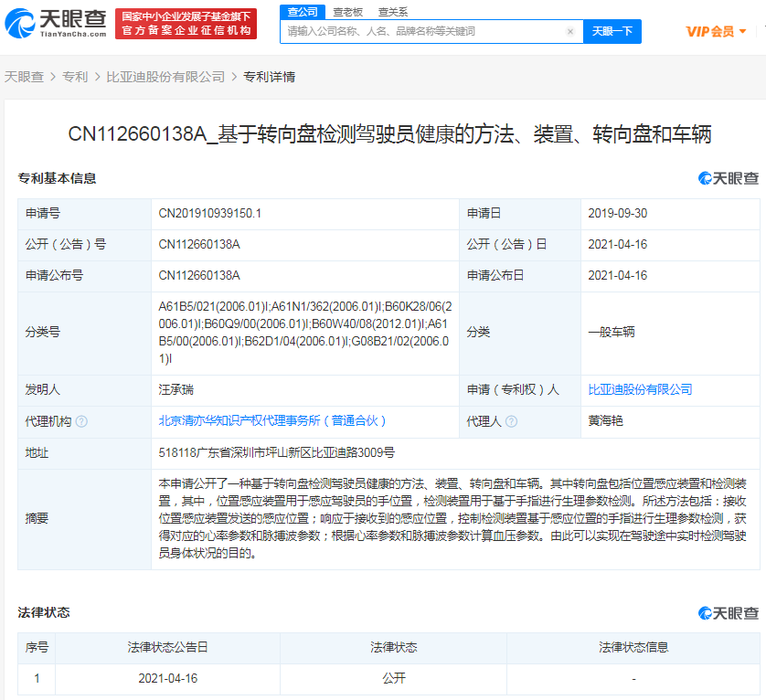
Task: Click the patent title CN112660138A heading
Action: [389, 134]
